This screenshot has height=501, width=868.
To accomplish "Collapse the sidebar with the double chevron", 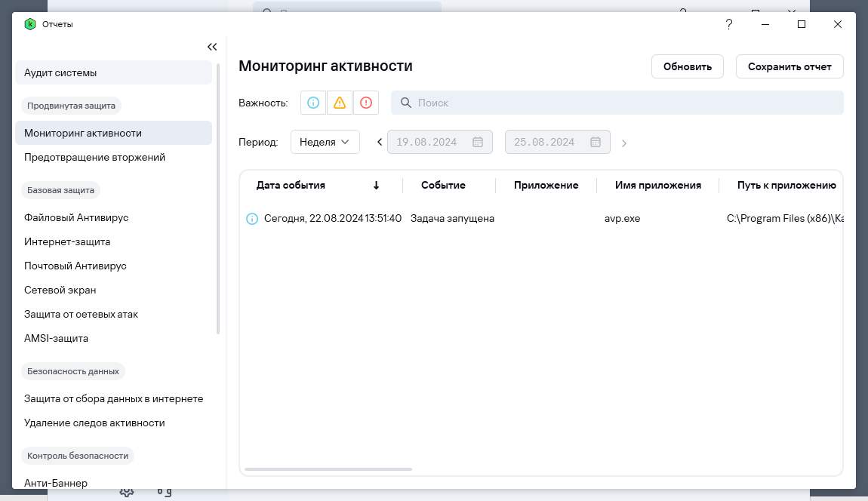I will tap(212, 47).
